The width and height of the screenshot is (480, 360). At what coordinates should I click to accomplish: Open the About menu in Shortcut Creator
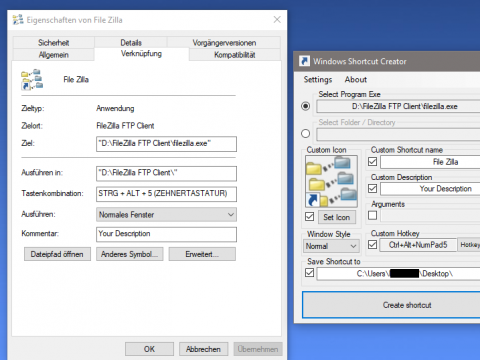click(356, 80)
